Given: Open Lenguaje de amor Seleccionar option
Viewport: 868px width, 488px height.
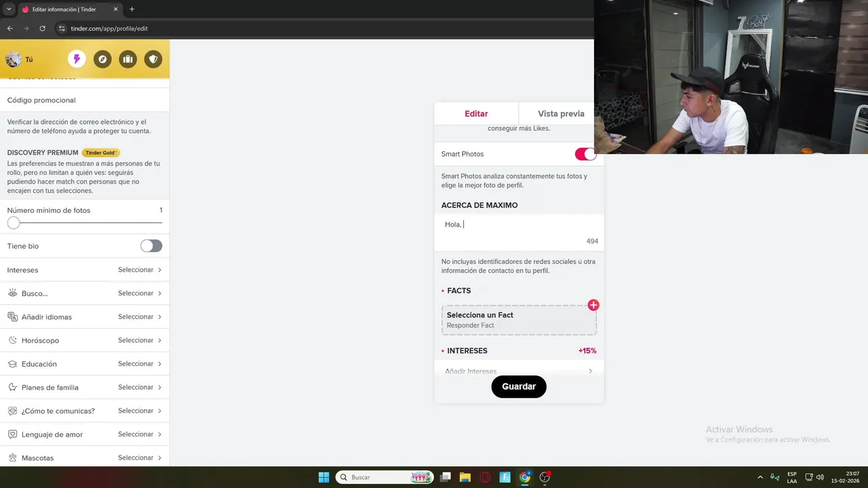Looking at the screenshot, I should 140,434.
